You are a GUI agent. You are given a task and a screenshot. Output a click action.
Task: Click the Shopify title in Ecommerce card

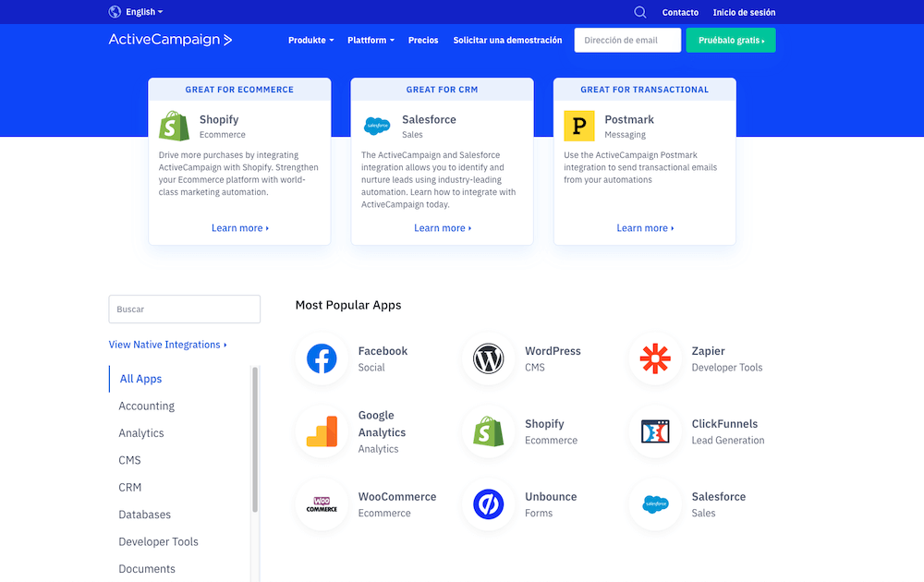[x=219, y=119]
